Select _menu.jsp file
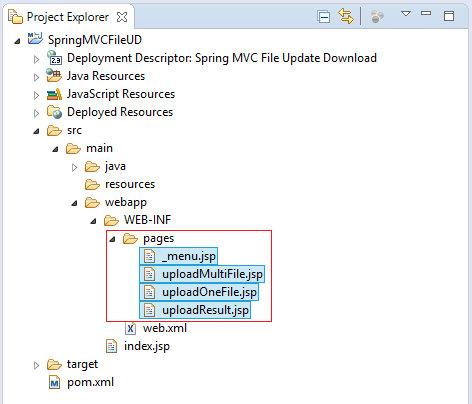The width and height of the screenshot is (472, 404). coord(179,256)
